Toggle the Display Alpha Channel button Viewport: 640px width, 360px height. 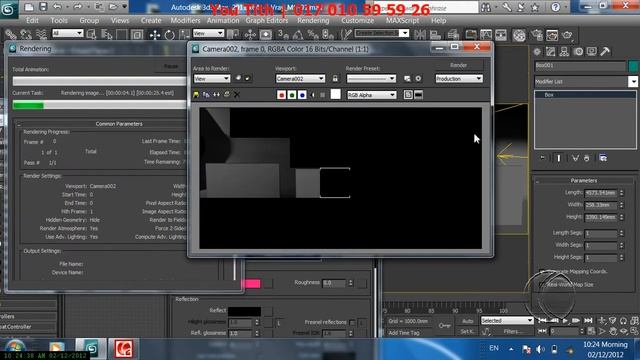pos(313,95)
